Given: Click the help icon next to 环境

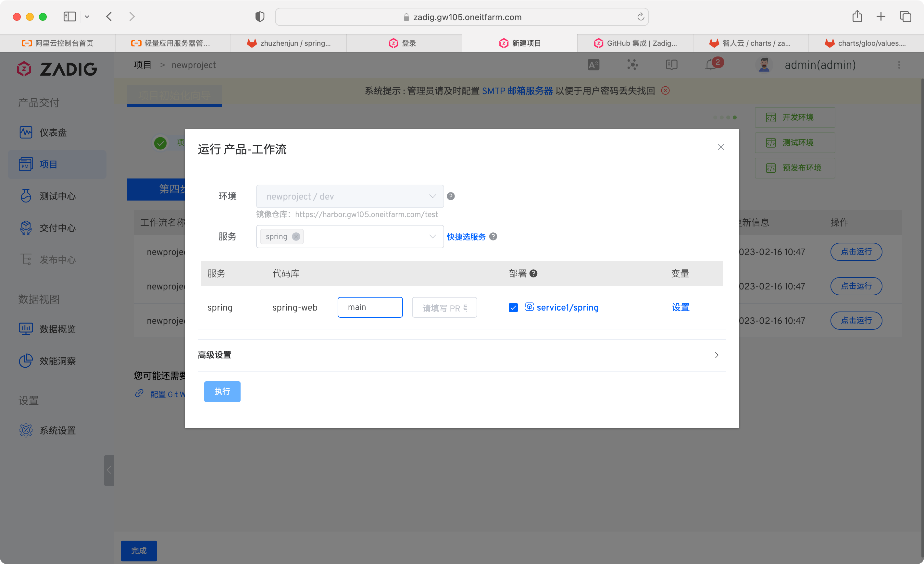Looking at the screenshot, I should pos(451,196).
